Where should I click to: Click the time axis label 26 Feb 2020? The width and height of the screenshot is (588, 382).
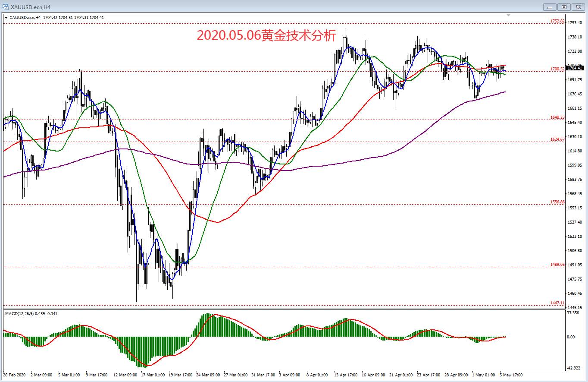14,375
